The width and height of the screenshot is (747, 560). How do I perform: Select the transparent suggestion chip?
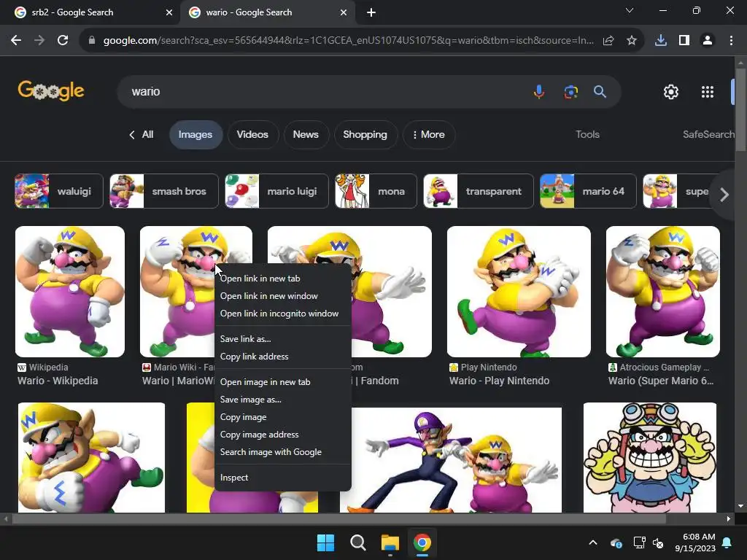tap(479, 191)
